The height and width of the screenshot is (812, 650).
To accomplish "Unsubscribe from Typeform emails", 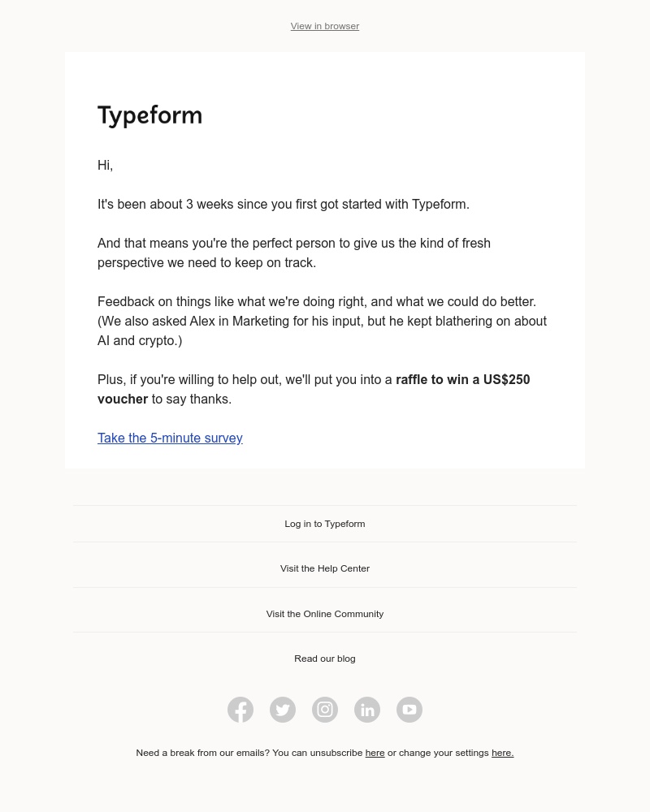I will point(375,753).
